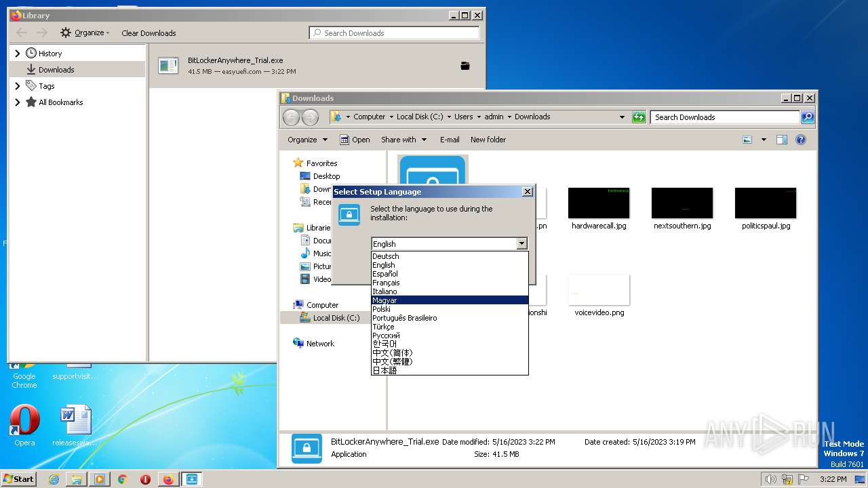Choose Deutsch from the language dropdown list
The width and height of the screenshot is (868, 488).
coord(450,256)
